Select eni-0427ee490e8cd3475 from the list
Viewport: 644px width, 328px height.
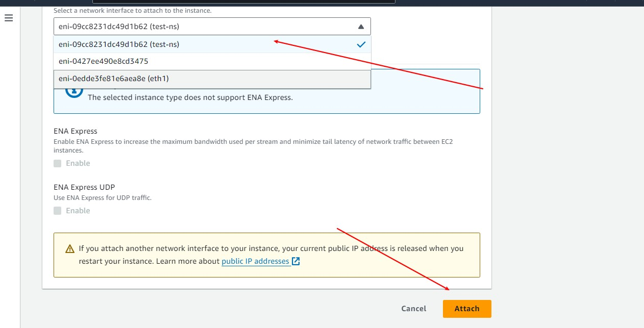tap(103, 61)
